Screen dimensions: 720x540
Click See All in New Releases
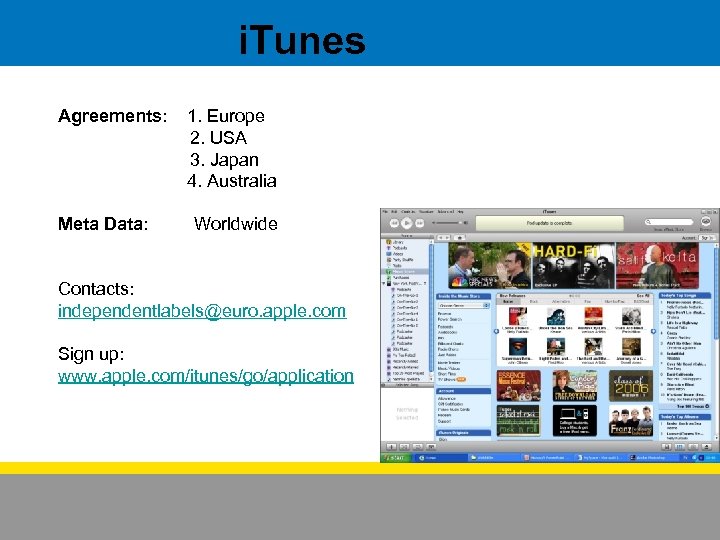(643, 296)
